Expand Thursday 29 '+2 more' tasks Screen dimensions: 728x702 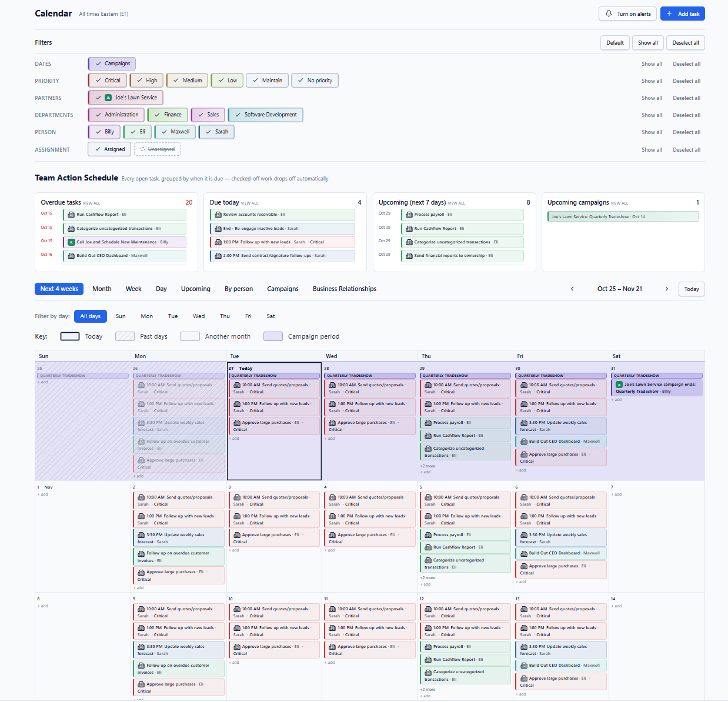pyautogui.click(x=428, y=466)
